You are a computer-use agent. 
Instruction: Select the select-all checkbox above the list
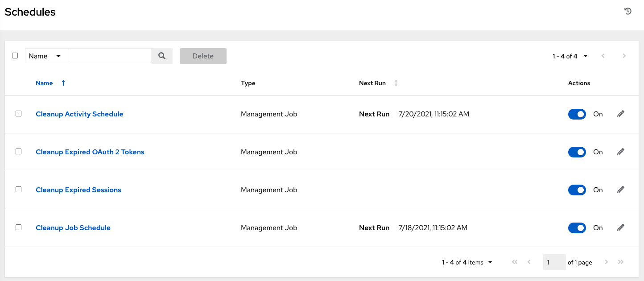(15, 55)
